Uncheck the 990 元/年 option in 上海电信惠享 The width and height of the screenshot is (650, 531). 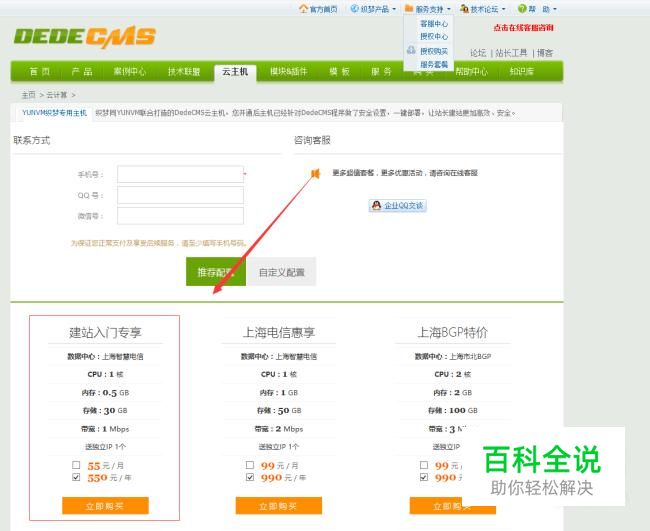[250, 477]
